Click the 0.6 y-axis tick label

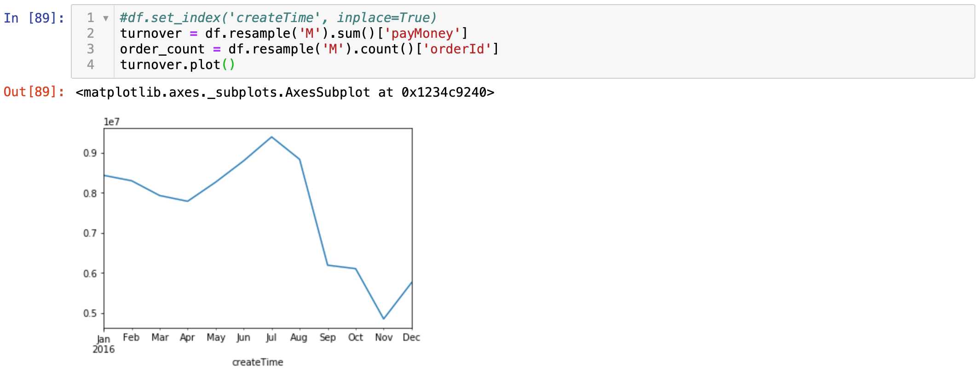pyautogui.click(x=90, y=274)
